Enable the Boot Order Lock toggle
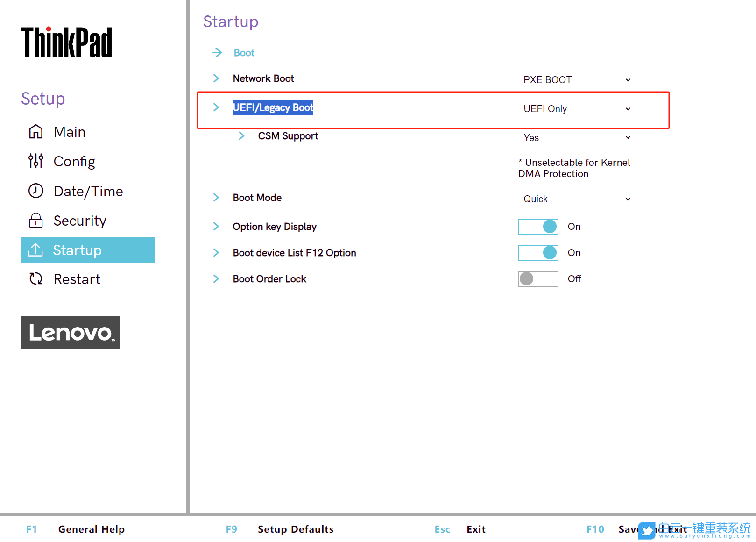The height and width of the screenshot is (542, 756). [x=538, y=279]
